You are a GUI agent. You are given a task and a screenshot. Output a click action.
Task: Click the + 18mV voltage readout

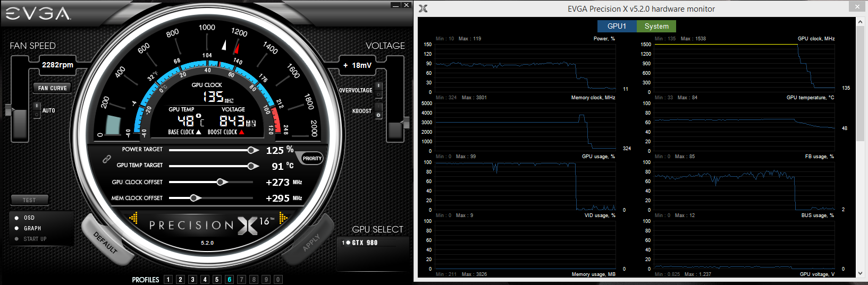(357, 65)
